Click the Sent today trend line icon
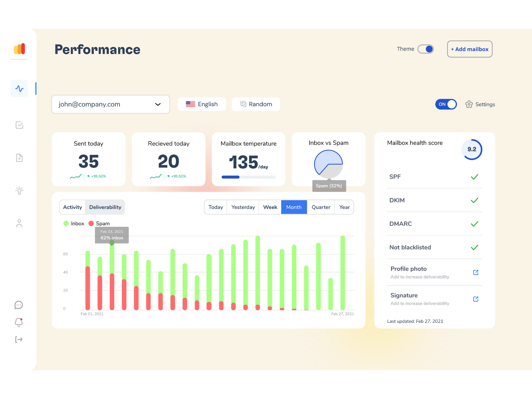Screen dimensions: 532x399 click(x=76, y=176)
